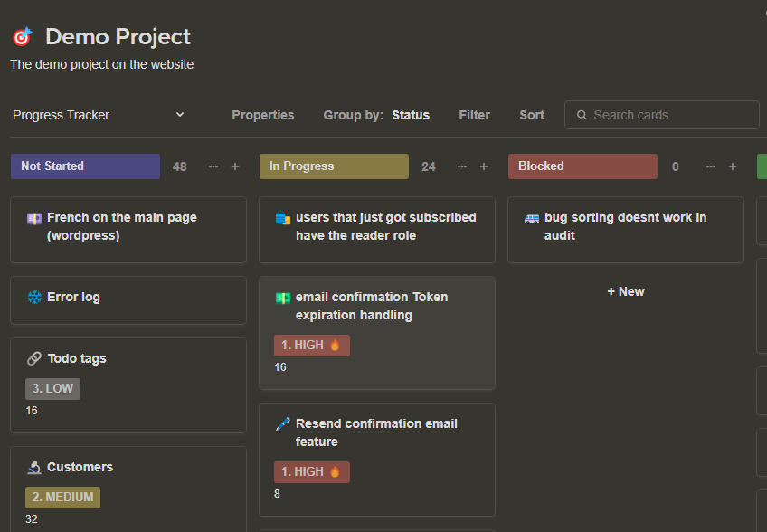This screenshot has height=532, width=767.
Task: Click the truck icon on bug sorting card
Action: click(x=532, y=218)
